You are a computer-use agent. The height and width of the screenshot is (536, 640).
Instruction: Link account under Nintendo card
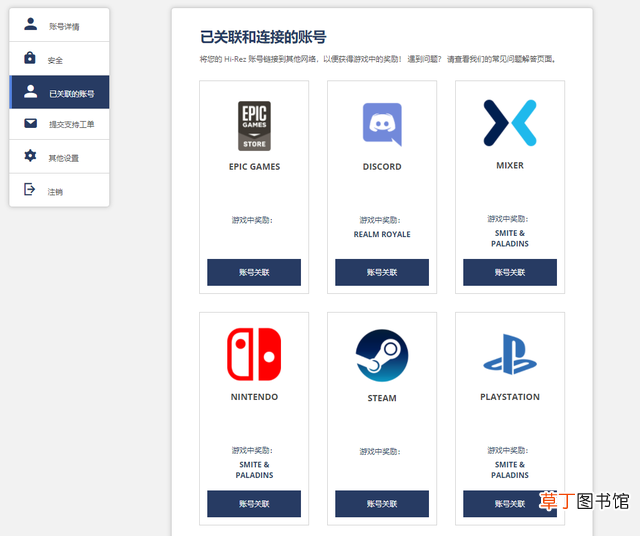point(254,504)
